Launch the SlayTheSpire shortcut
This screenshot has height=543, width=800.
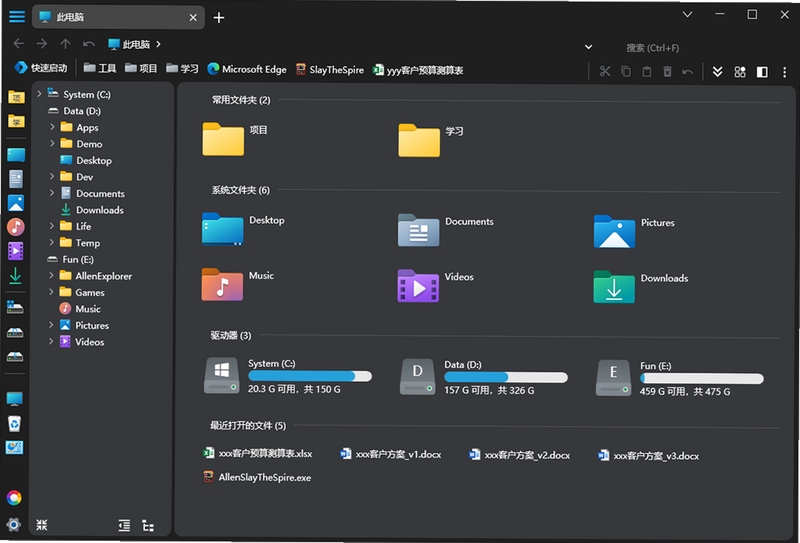330,69
